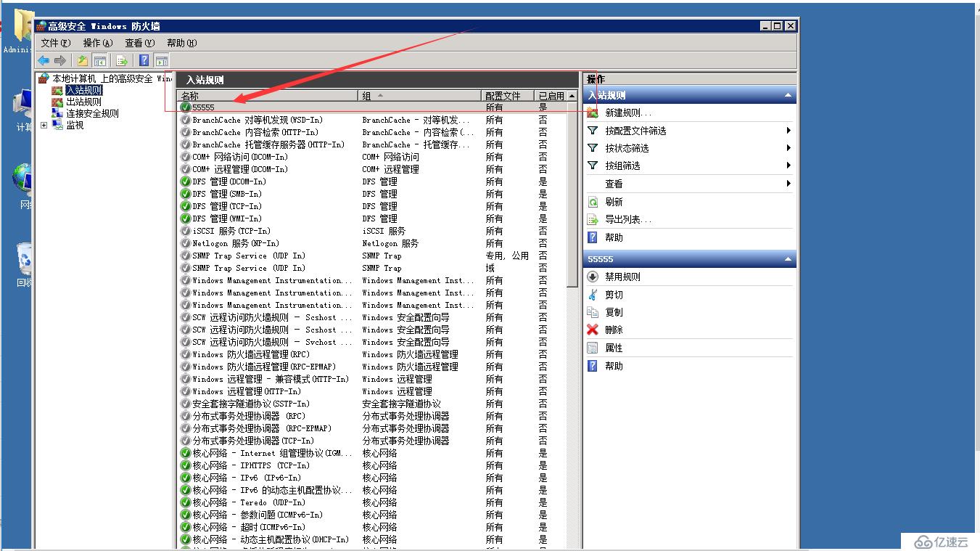This screenshot has height=551, width=980.
Task: Select 出站规则 in the console tree
Action: (x=84, y=102)
